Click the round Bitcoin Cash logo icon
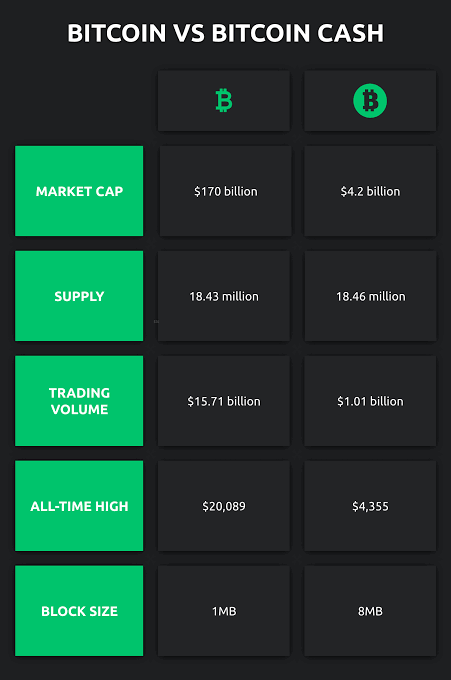This screenshot has height=680, width=451. click(x=370, y=101)
